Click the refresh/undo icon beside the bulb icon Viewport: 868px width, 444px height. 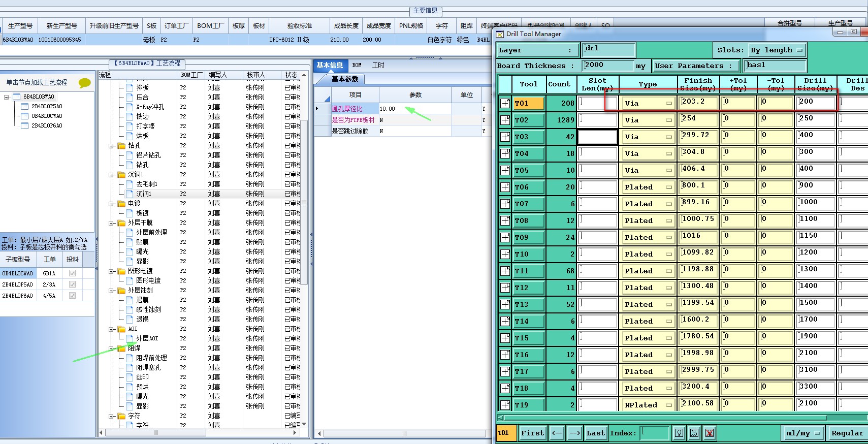694,433
